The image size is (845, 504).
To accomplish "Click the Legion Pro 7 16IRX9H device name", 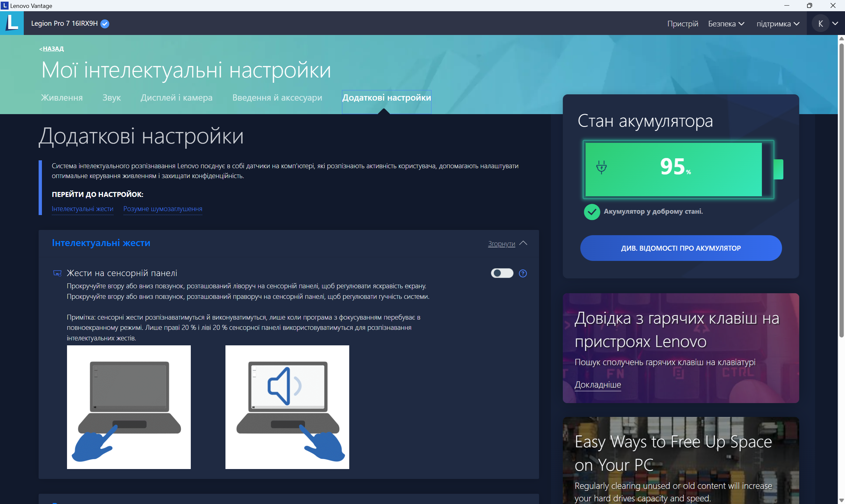I will coord(64,23).
